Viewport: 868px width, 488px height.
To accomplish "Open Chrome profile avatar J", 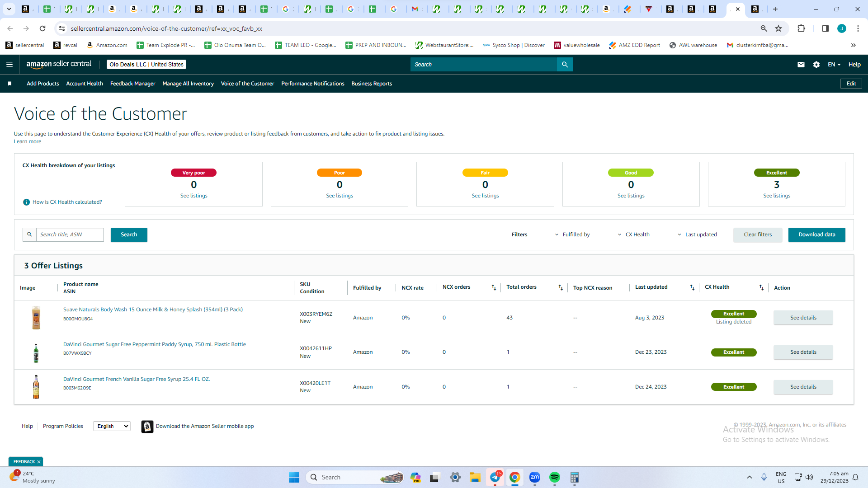I will tap(842, 28).
